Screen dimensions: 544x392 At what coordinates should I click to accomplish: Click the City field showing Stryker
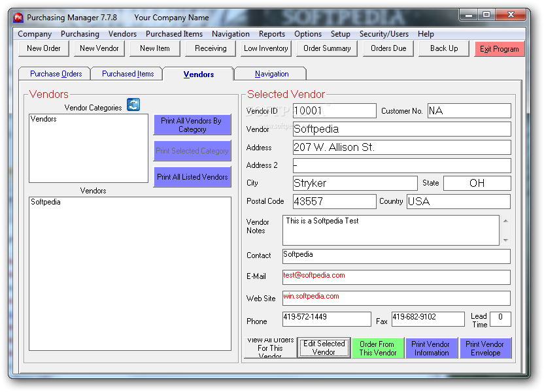pos(355,183)
